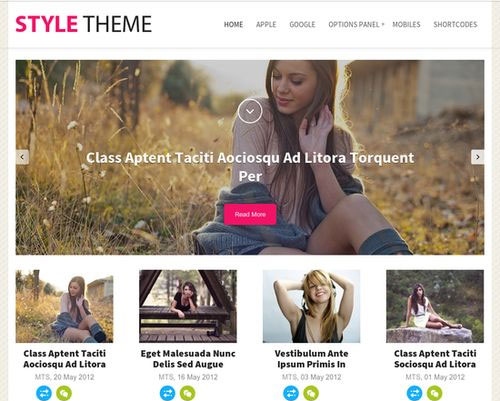Click the Style Theme logo
500x401 pixels.
(x=83, y=24)
